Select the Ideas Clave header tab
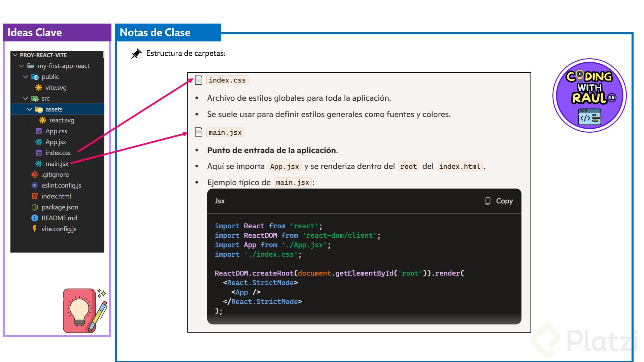 [x=57, y=32]
